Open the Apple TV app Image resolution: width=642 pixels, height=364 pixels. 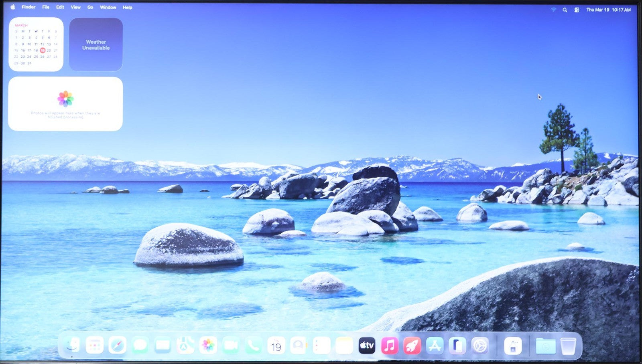[367, 345]
